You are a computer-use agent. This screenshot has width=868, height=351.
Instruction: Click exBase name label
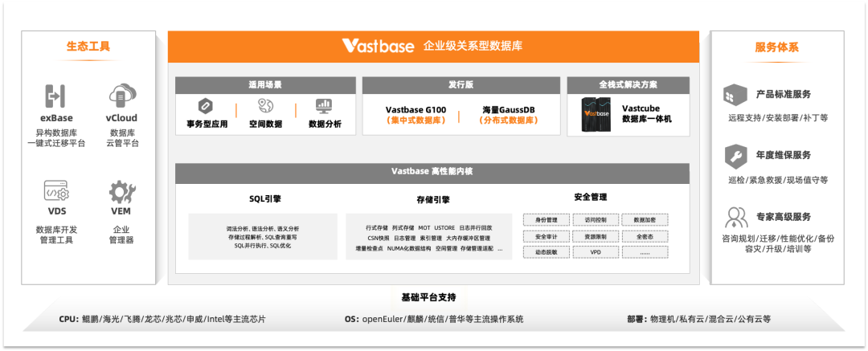[56, 118]
